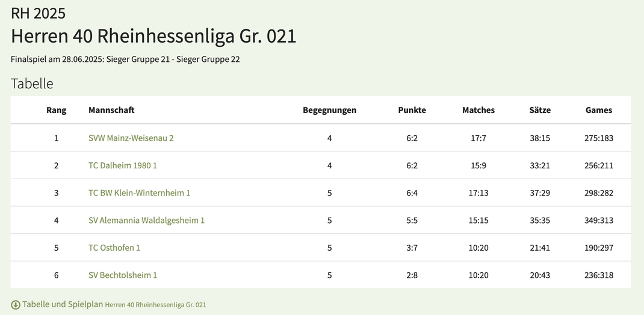The width and height of the screenshot is (644, 315).
Task: Click the 6:2 points of TC Dalheim
Action: 412,166
